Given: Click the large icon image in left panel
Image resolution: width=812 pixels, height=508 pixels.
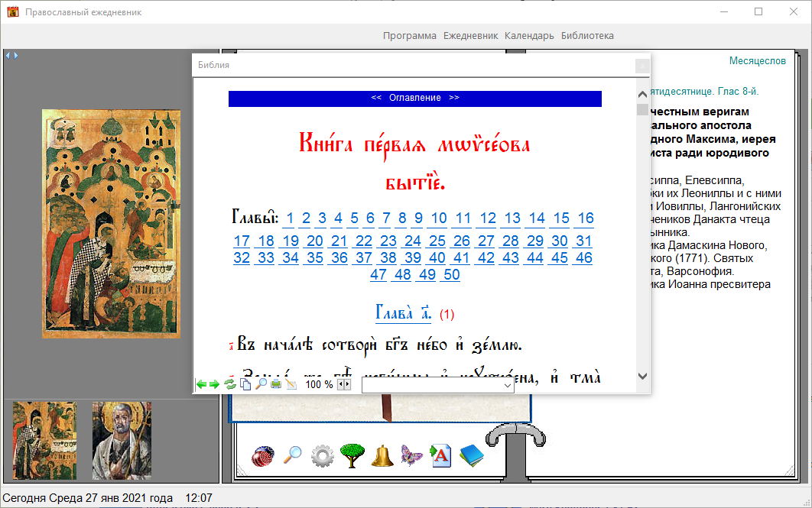Looking at the screenshot, I should point(112,224).
